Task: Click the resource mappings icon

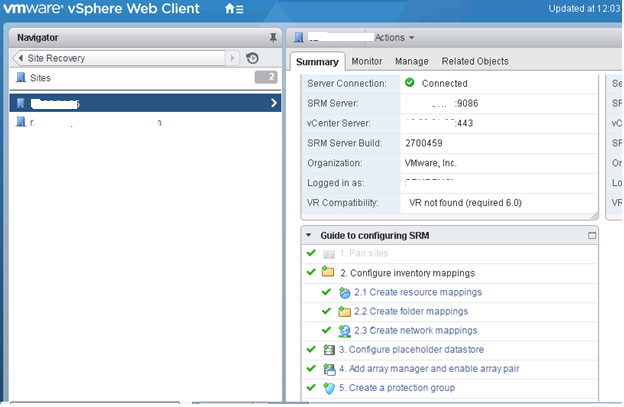Action: coord(344,292)
